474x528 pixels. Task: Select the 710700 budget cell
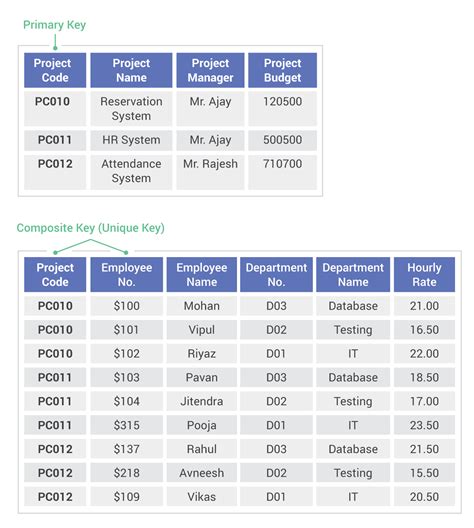click(x=282, y=172)
